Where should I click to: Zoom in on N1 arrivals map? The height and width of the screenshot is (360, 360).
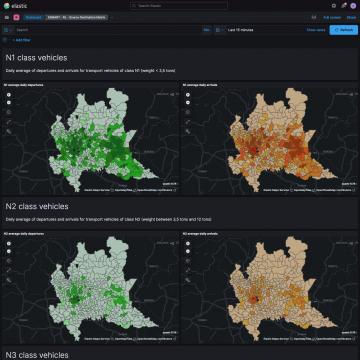pyautogui.click(x=188, y=95)
